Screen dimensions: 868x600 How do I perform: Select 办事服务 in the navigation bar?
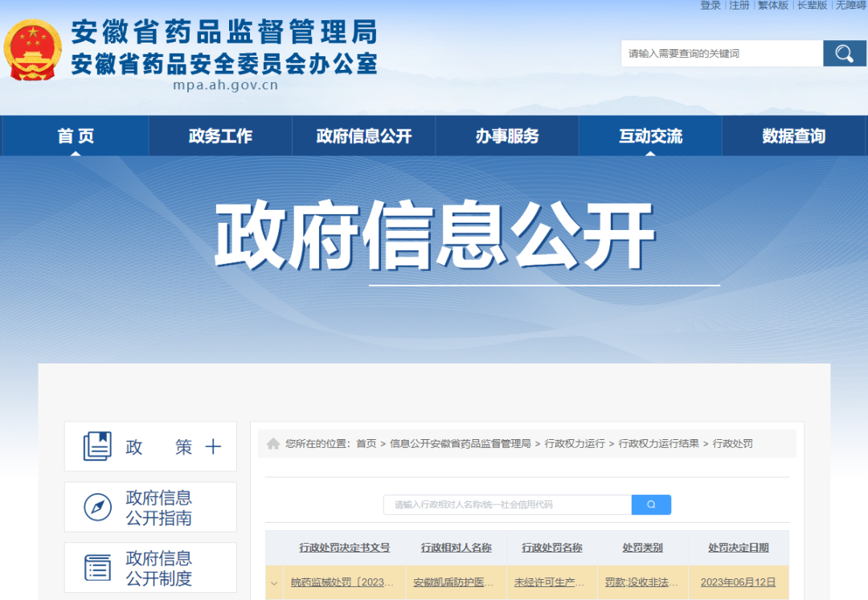click(x=506, y=136)
